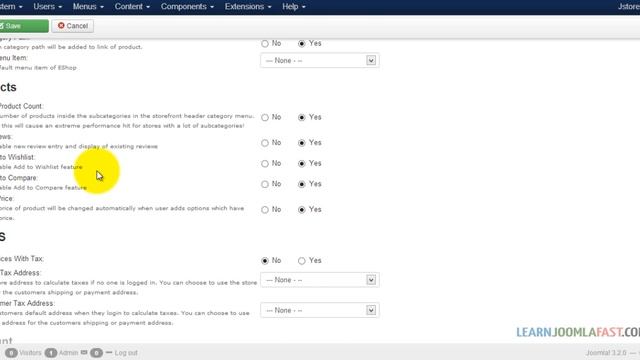
Task: Open the Content menu
Action: (132, 7)
